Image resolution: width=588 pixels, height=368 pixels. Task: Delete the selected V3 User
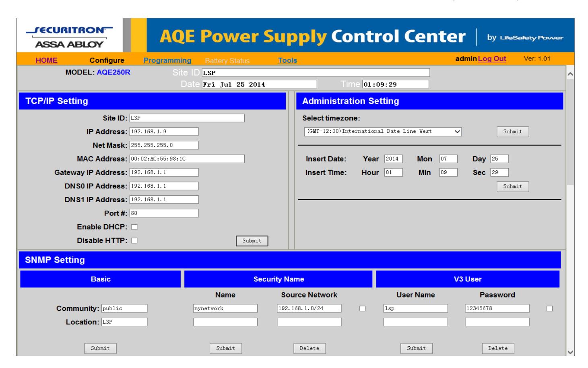pyautogui.click(x=498, y=348)
